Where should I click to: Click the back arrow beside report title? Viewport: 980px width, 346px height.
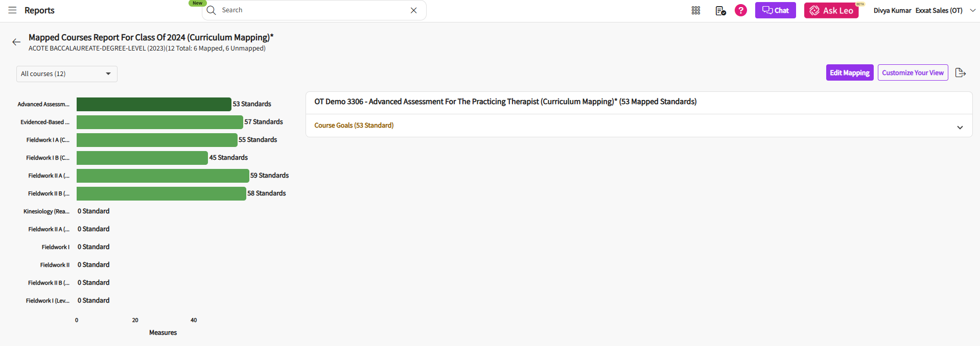pyautogui.click(x=16, y=42)
